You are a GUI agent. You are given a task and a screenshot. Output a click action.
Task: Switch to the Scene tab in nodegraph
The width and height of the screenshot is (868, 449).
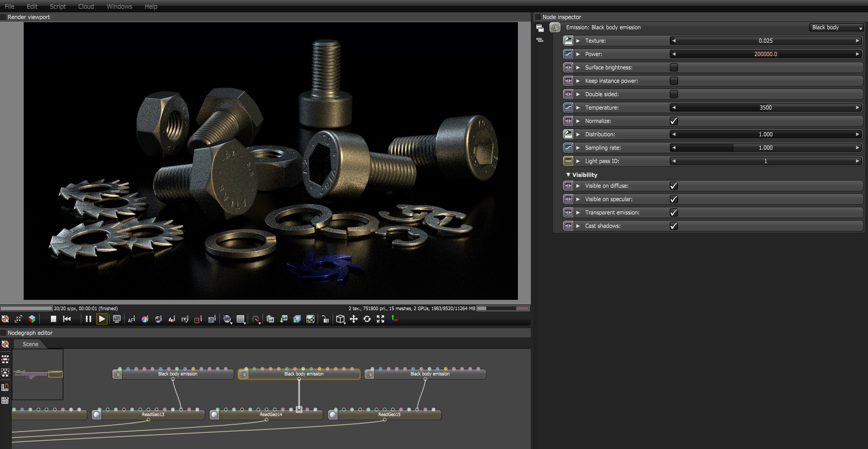point(30,344)
